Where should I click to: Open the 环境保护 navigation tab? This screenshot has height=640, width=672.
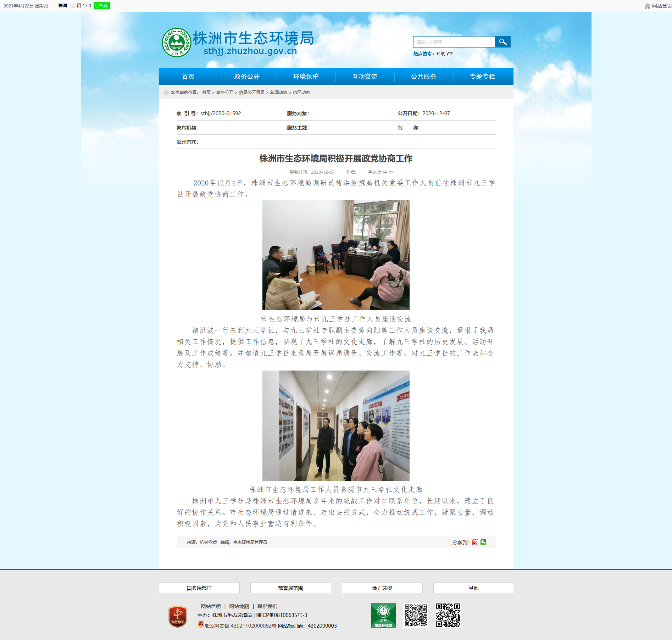click(306, 77)
